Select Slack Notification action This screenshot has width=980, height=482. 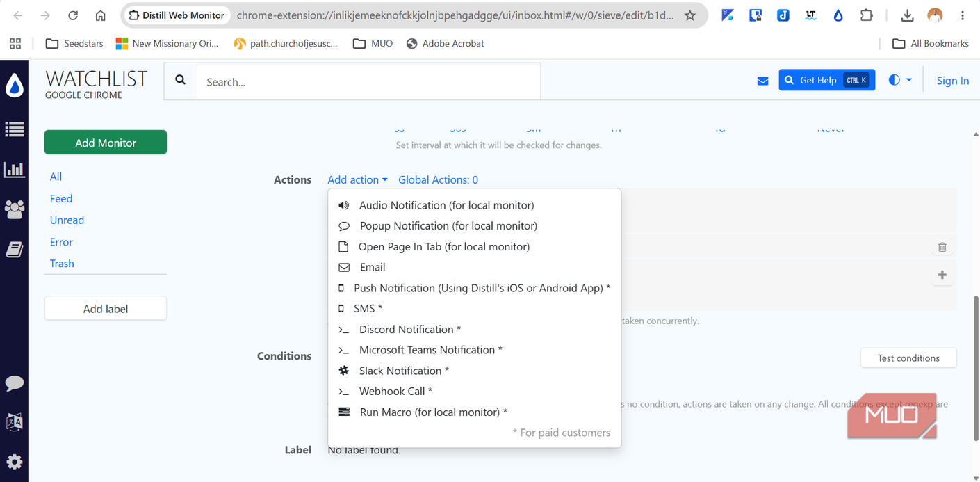[475, 371]
